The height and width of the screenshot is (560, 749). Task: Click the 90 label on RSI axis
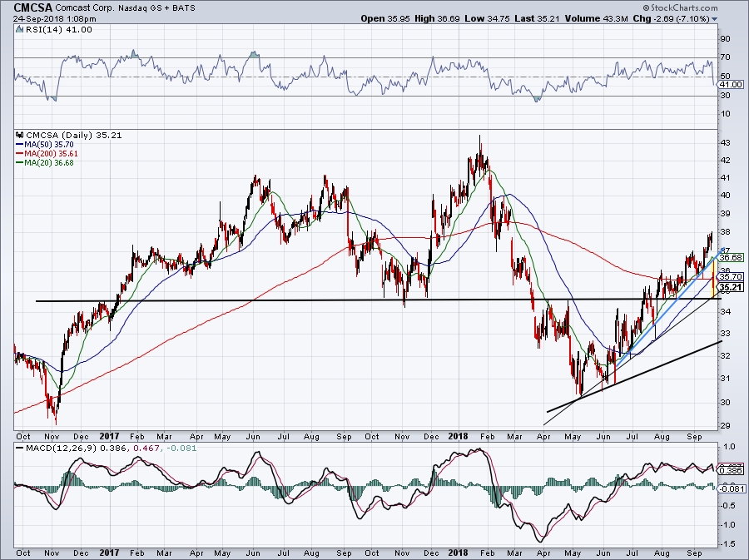(725, 38)
